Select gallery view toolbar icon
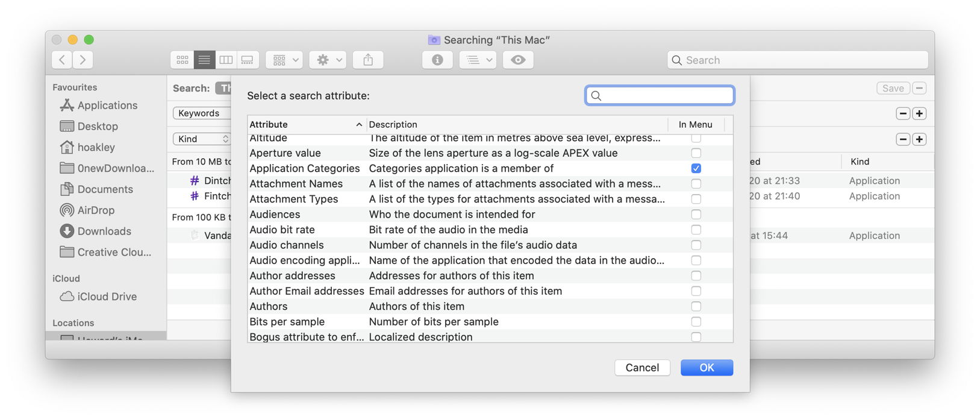Screen dimensions: 980x419 (248, 60)
